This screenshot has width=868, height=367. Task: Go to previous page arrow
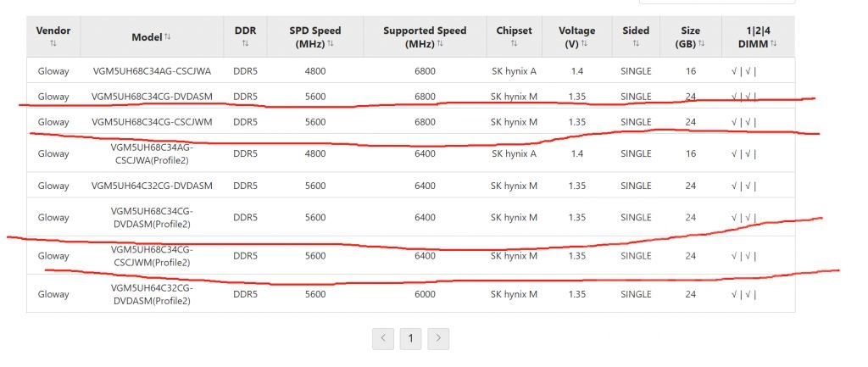coord(383,339)
